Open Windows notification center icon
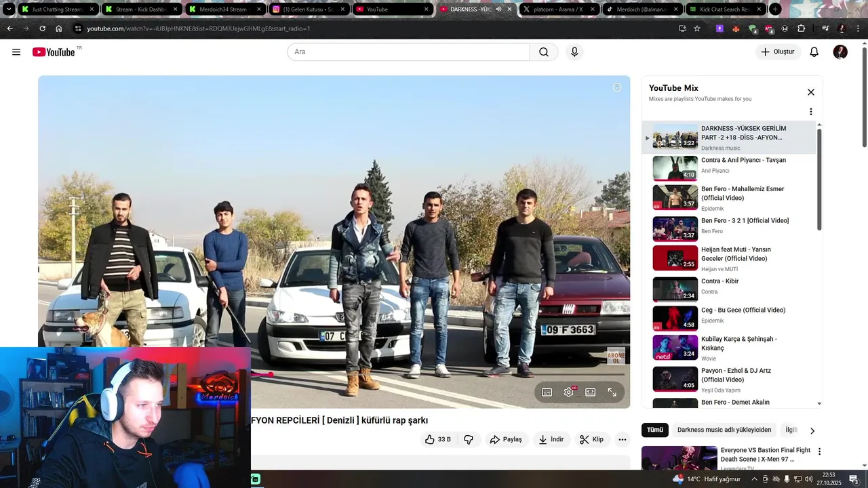This screenshot has height=488, width=868. click(x=854, y=479)
